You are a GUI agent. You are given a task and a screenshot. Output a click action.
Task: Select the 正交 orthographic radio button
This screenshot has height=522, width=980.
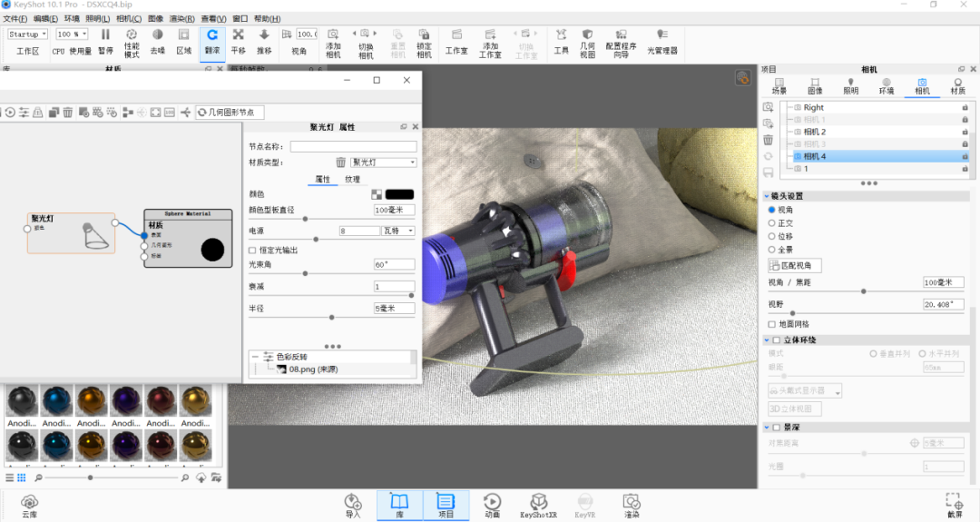pyautogui.click(x=772, y=223)
